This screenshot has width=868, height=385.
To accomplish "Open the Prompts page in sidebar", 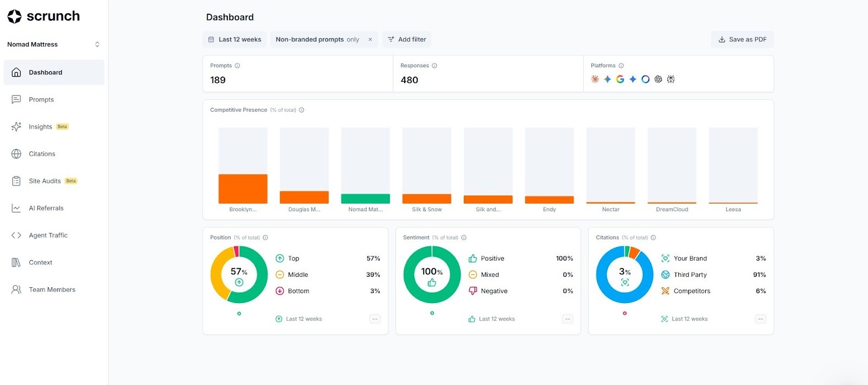I will pos(41,100).
